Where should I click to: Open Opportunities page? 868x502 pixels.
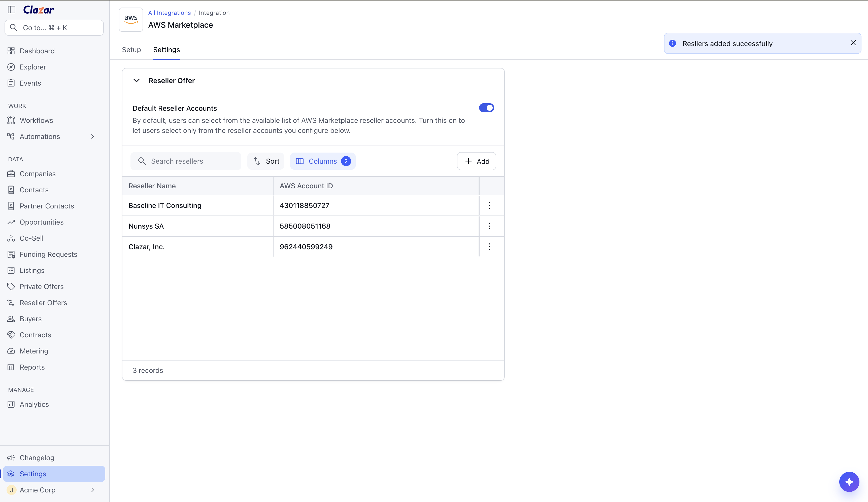tap(41, 222)
